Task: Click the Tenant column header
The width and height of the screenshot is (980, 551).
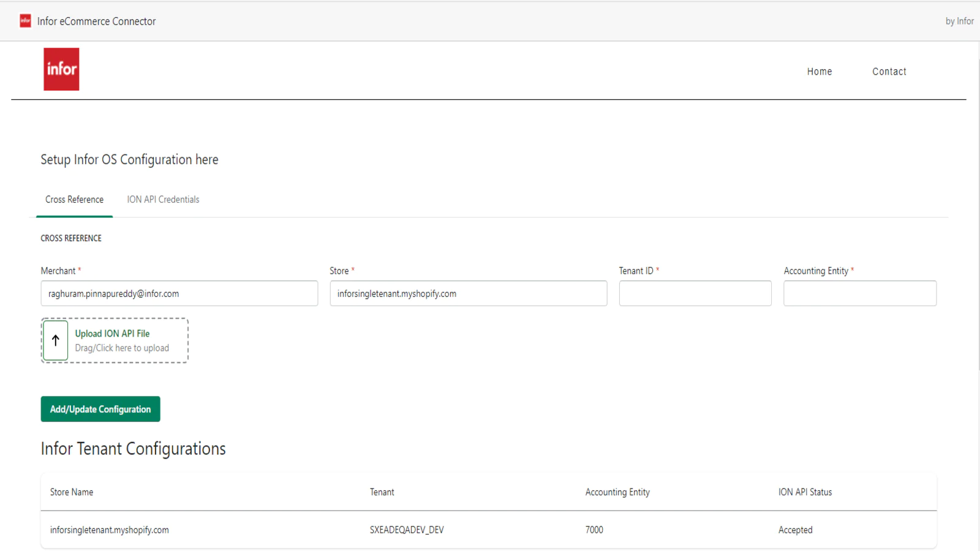Action: 382,492
